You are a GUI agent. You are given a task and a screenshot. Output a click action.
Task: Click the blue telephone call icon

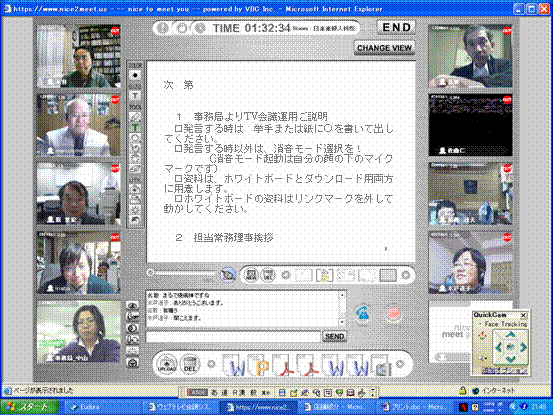coord(362,313)
